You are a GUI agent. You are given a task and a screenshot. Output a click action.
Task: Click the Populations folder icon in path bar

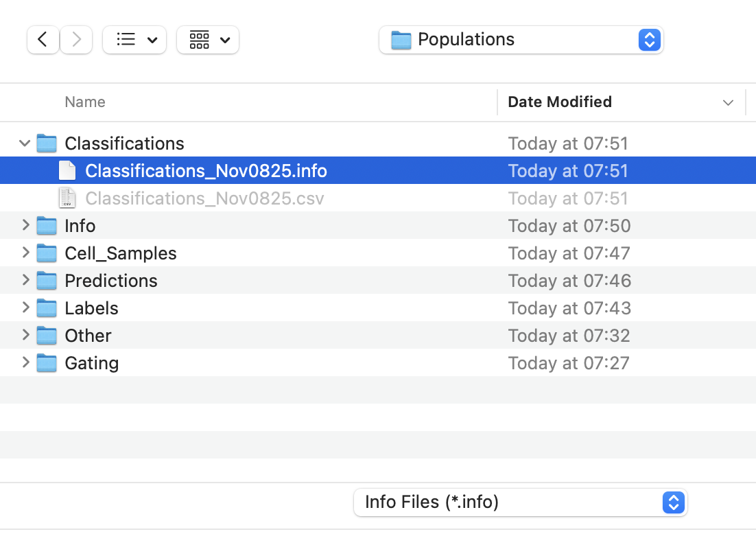[x=400, y=40]
